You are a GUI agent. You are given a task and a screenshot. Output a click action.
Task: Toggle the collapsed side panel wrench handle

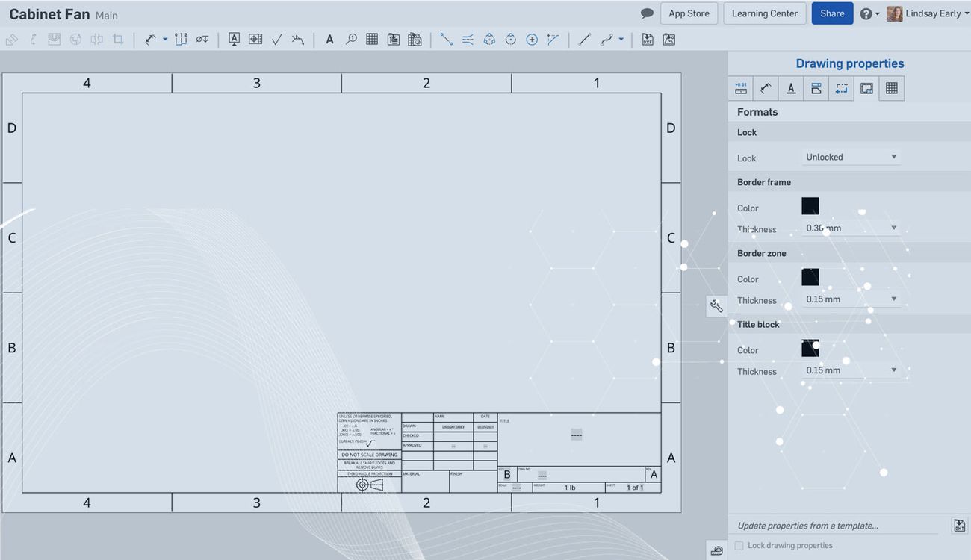[716, 305]
